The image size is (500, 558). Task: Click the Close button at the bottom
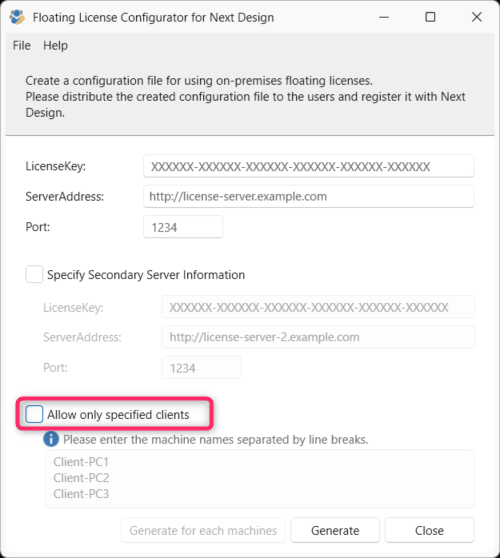(429, 530)
